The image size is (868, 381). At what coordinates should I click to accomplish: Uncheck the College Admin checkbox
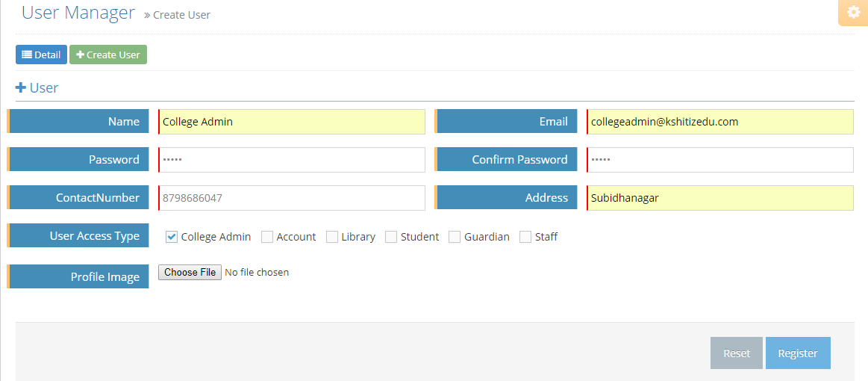[172, 237]
